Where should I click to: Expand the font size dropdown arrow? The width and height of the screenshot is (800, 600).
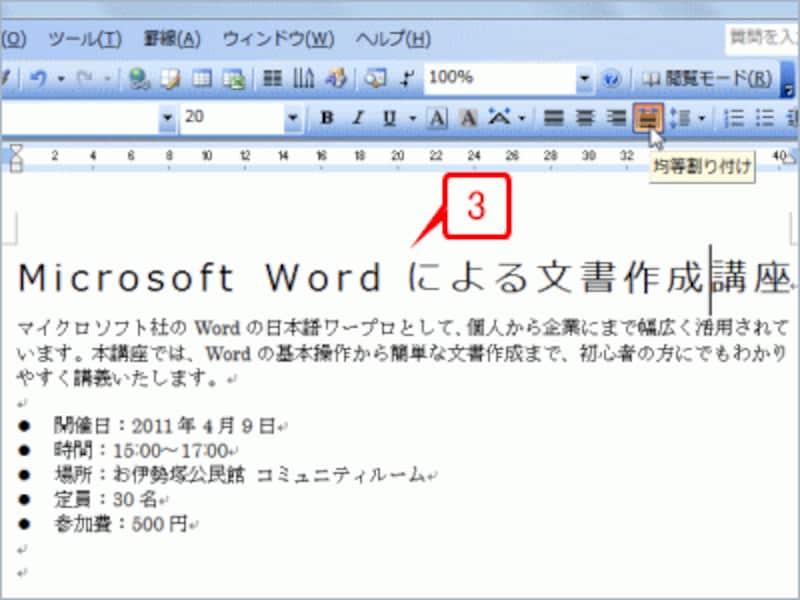[293, 118]
